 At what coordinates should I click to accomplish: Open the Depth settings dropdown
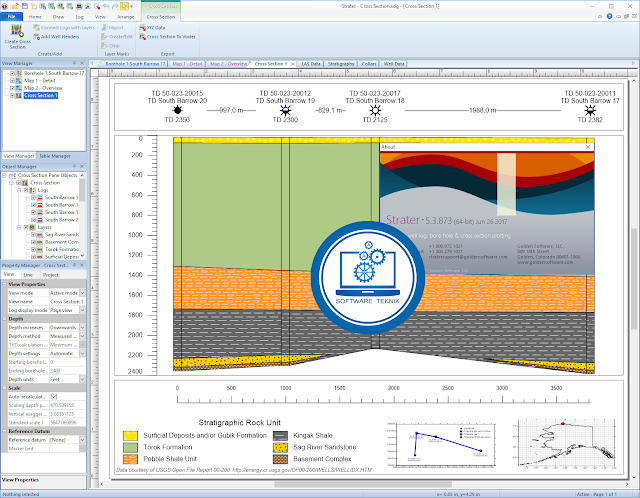[82, 353]
